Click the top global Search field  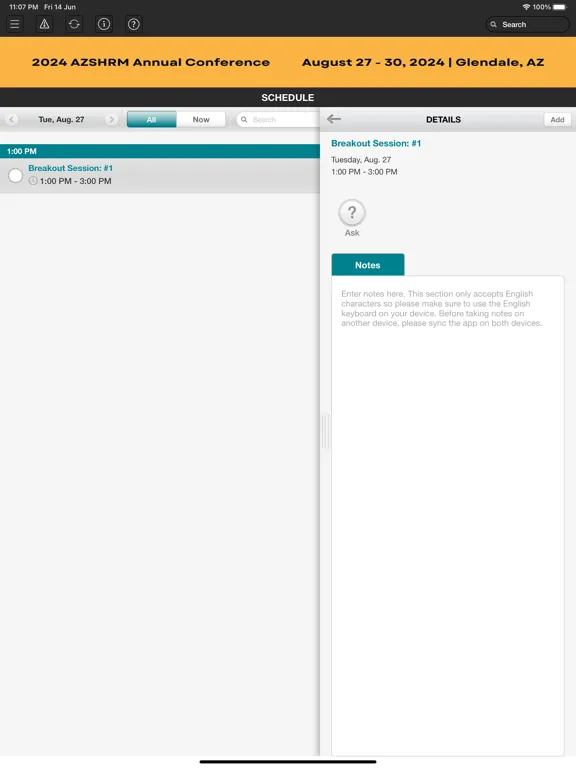coord(528,24)
